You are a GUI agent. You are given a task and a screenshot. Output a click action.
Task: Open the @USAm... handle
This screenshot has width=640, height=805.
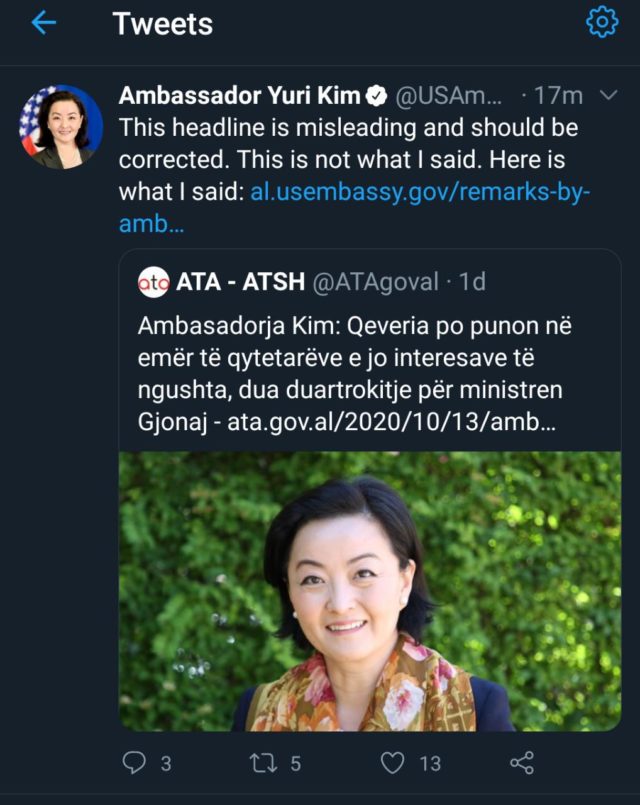tap(449, 96)
